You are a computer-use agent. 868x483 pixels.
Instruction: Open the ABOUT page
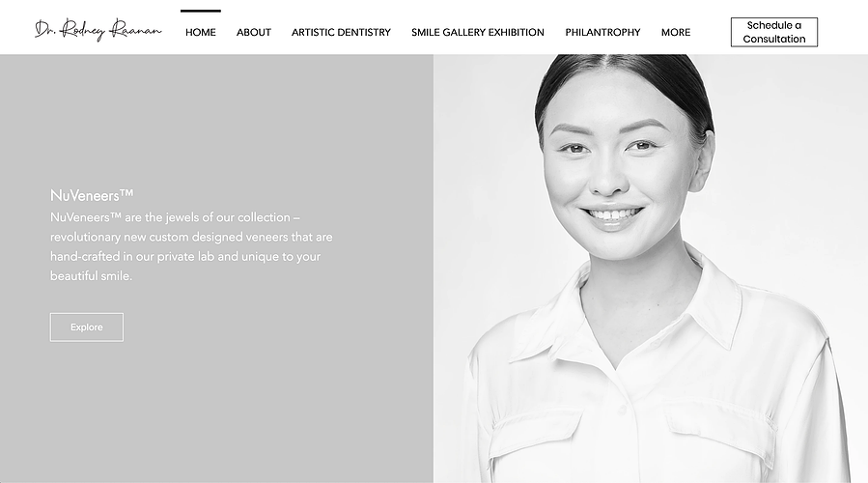pyautogui.click(x=254, y=32)
